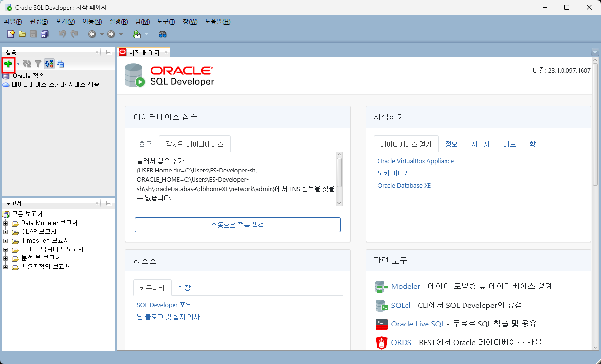Click the Save All toolbar icon
Viewport: 601px width, 364px height.
(45, 34)
